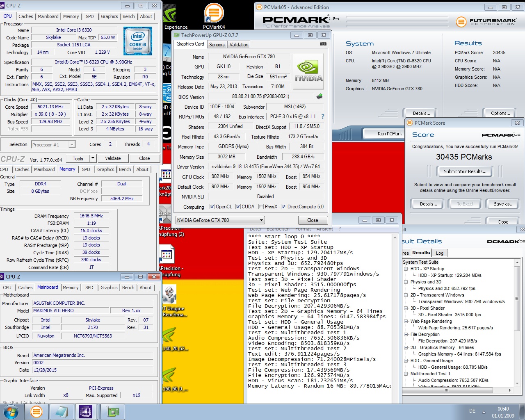The width and height of the screenshot is (525, 420).
Task: Open the SPD tab in bottom CPU-Z window
Action: 89,288
